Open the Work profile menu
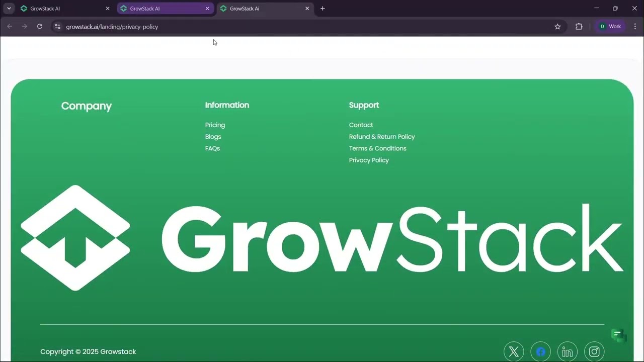 tap(610, 27)
